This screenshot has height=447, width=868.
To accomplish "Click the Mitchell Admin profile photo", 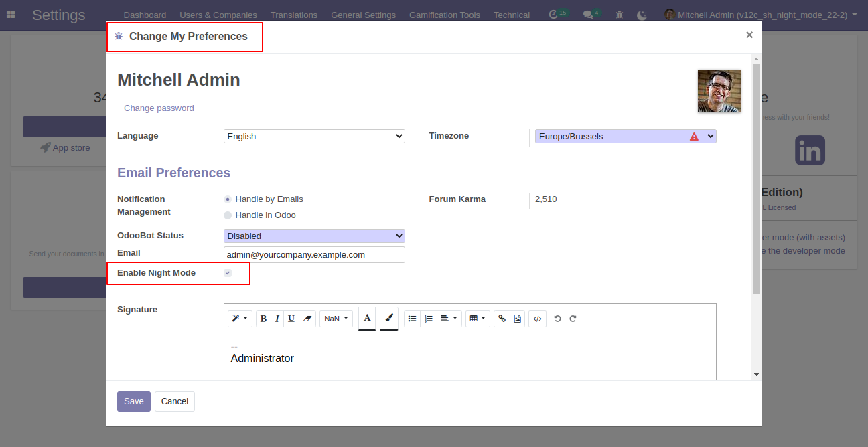I will (x=719, y=91).
